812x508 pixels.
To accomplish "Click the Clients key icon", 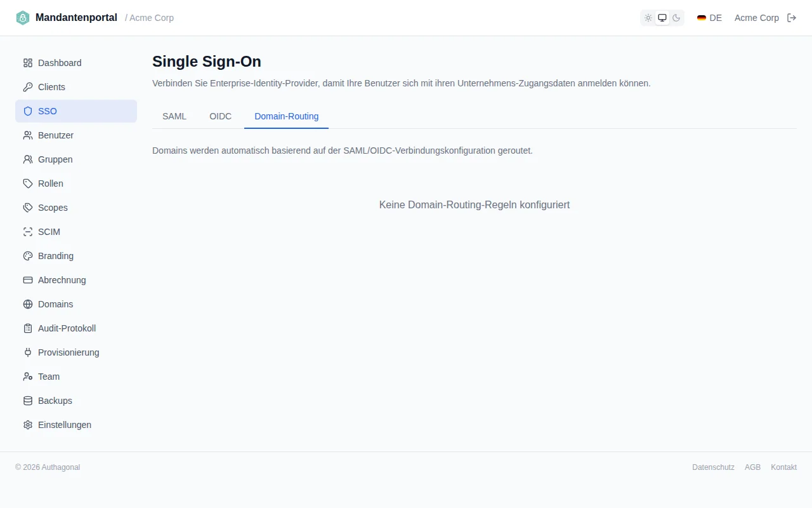I will pyautogui.click(x=28, y=87).
